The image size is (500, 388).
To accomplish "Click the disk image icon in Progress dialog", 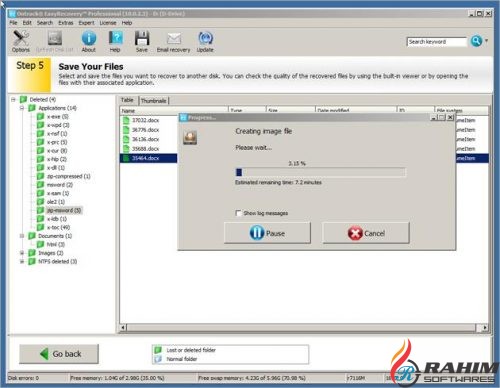I will point(190,138).
